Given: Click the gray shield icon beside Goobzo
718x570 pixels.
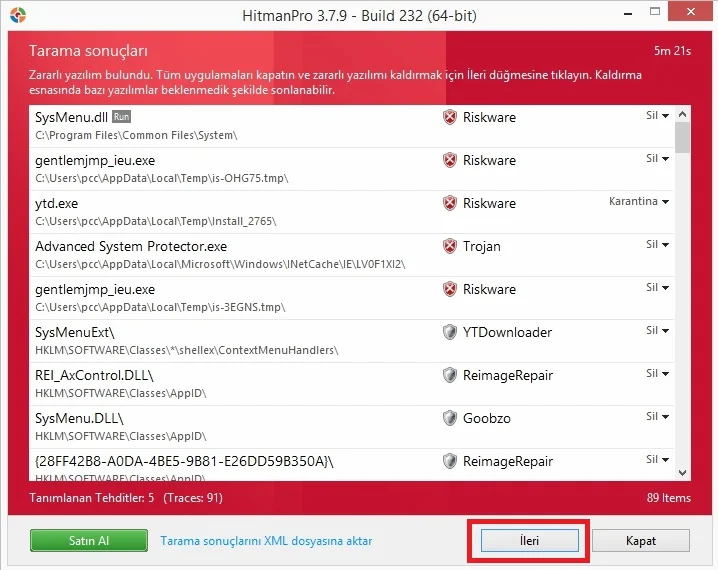Looking at the screenshot, I should pos(450,418).
